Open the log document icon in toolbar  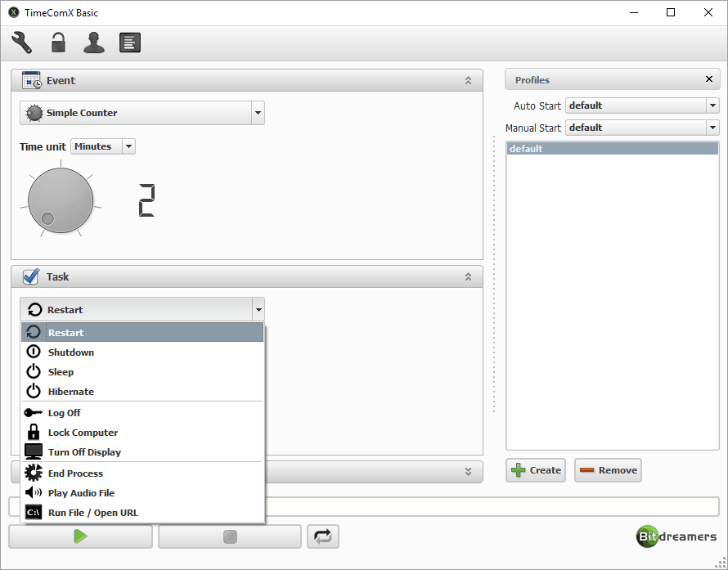pos(130,43)
